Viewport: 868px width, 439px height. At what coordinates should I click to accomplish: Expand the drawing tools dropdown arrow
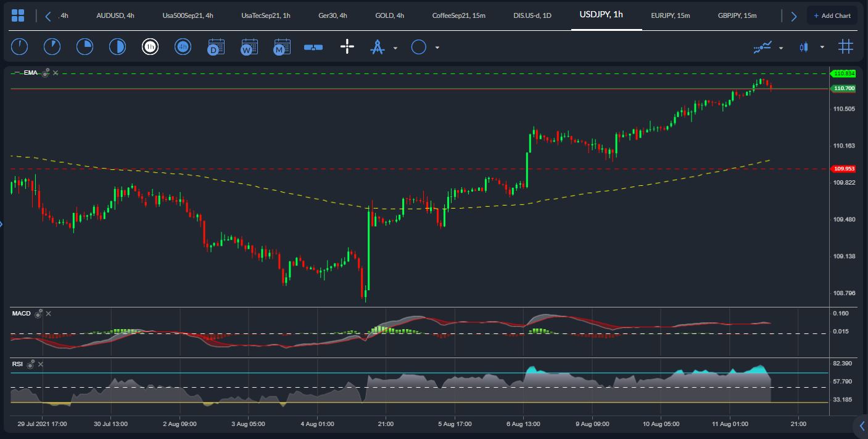[x=395, y=48]
